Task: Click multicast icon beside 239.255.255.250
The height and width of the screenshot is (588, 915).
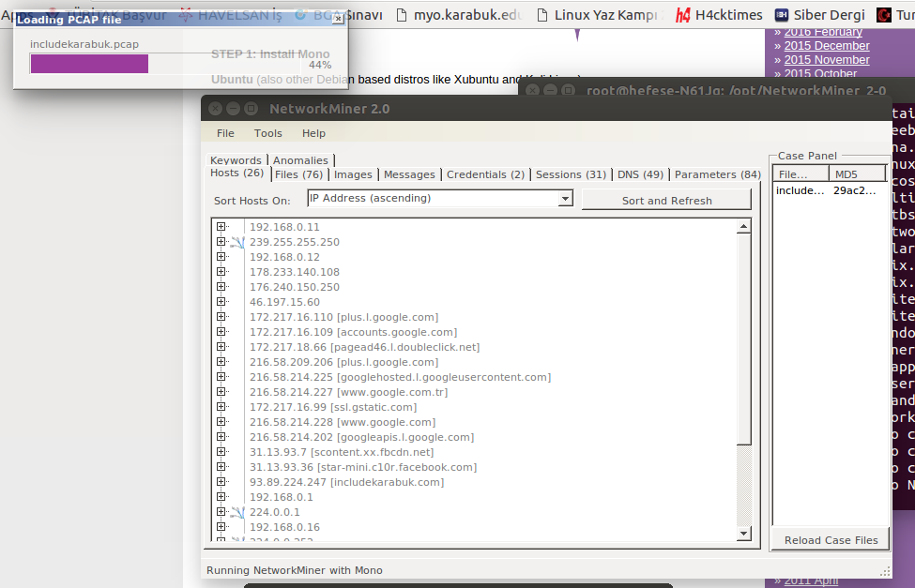Action: pyautogui.click(x=237, y=242)
